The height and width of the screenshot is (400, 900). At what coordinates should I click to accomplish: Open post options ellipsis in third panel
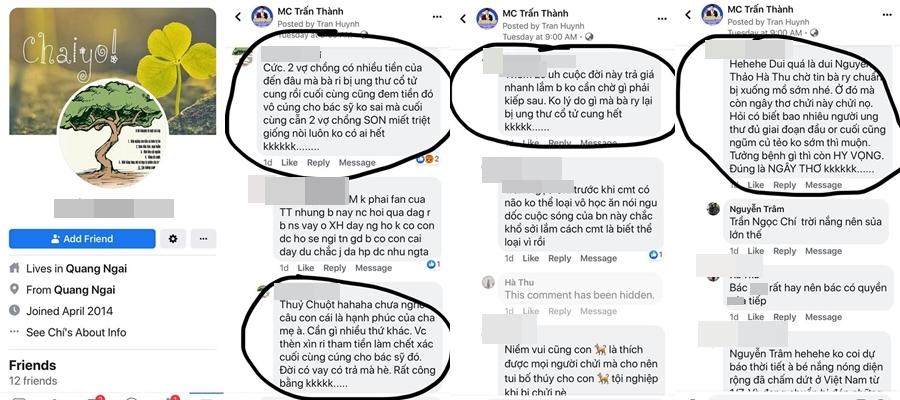[662, 18]
